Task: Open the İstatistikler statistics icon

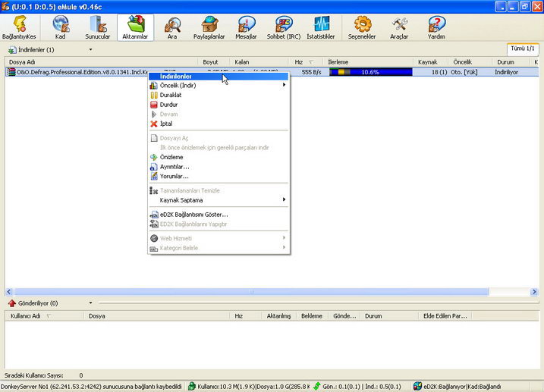Action: coord(321,24)
